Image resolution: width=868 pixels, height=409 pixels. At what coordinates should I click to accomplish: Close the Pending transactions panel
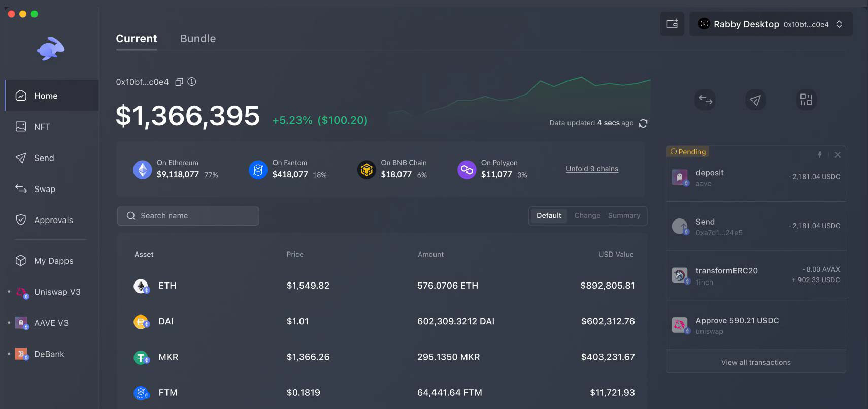click(838, 154)
